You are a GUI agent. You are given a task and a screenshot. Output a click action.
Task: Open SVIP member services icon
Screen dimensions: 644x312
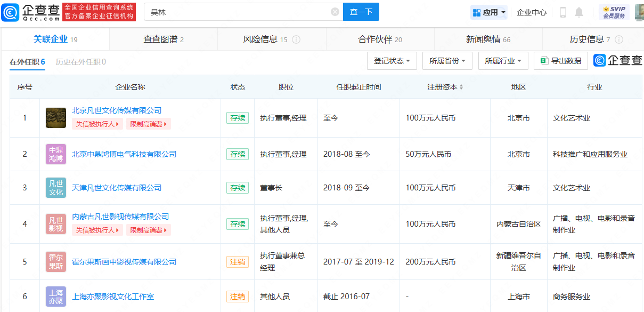614,12
